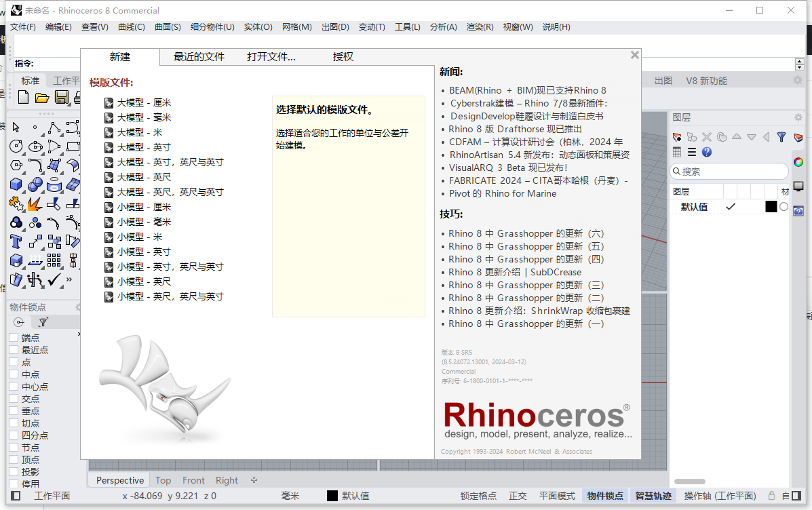
Task: Select the Polygon tool
Action: click(x=16, y=165)
